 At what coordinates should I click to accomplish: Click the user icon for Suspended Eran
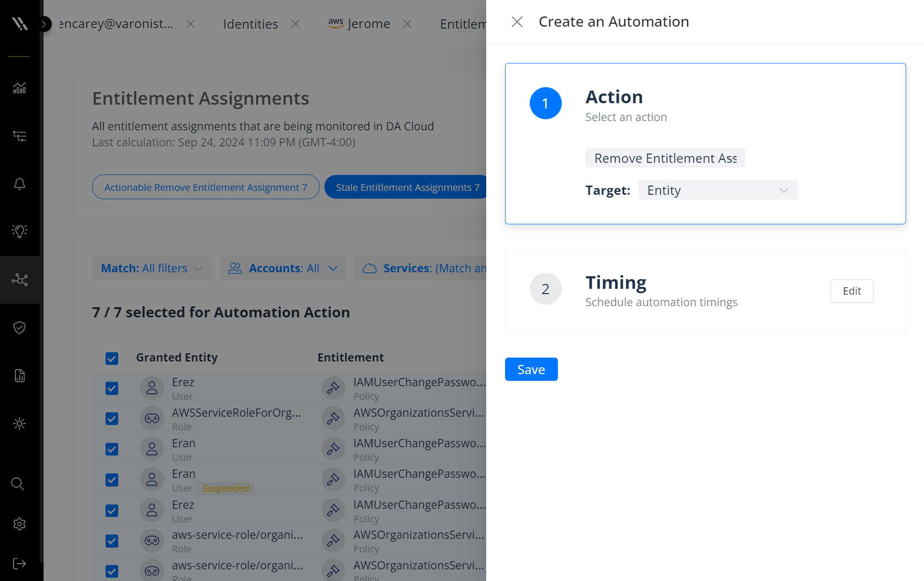[152, 480]
